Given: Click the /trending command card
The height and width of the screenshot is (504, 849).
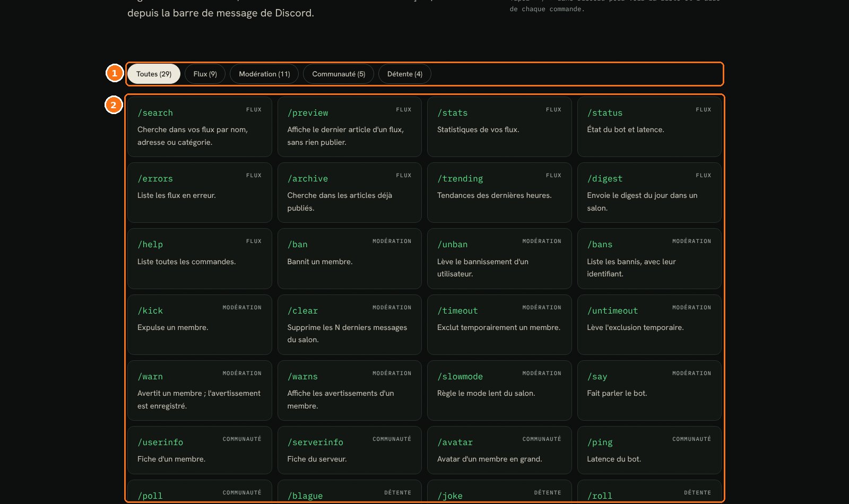Looking at the screenshot, I should (499, 193).
